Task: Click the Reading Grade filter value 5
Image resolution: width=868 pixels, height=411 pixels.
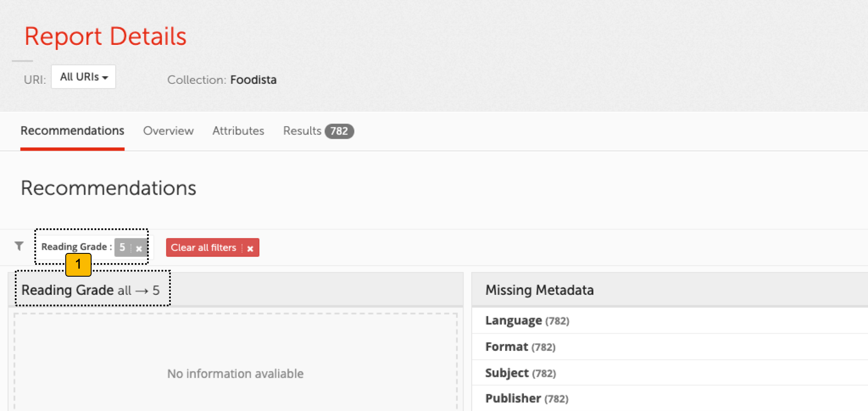Action: click(122, 247)
